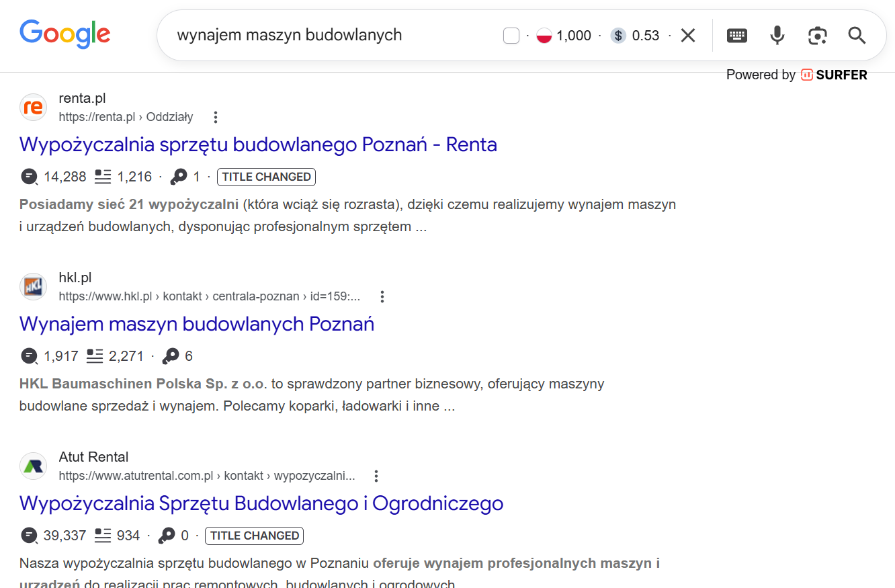Open the on-screen keyboard input tool
This screenshot has width=895, height=588.
click(736, 35)
